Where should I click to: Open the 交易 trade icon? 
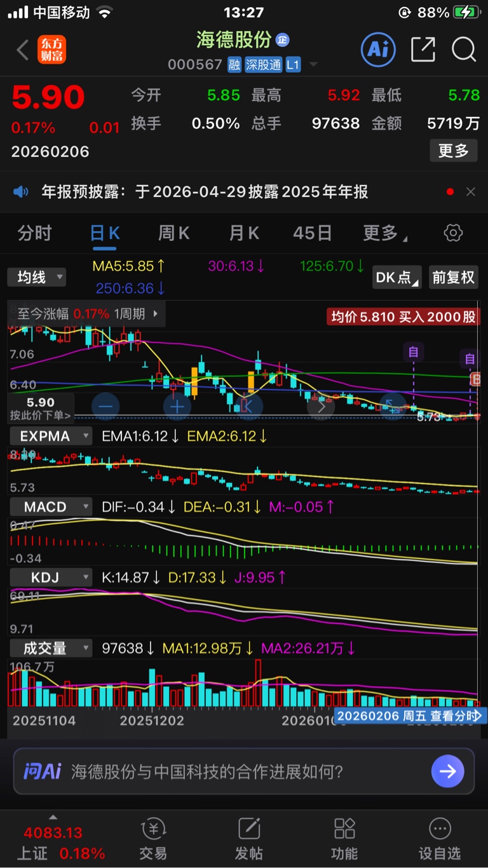(x=153, y=839)
